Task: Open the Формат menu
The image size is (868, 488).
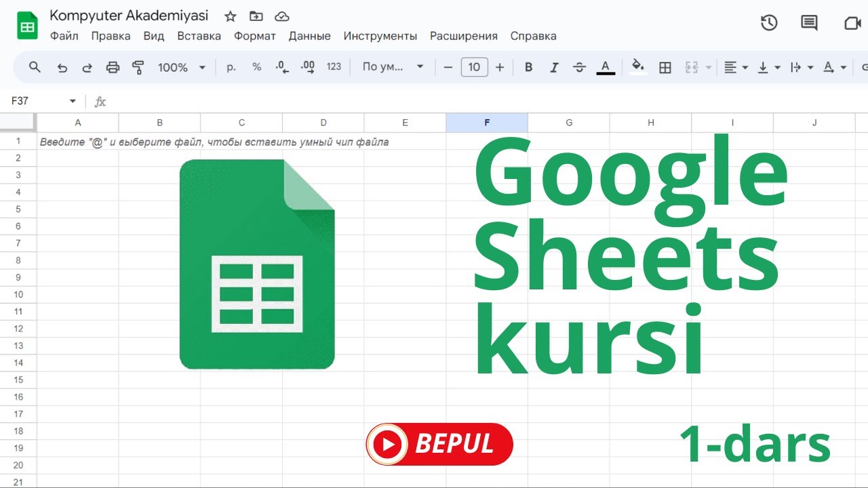Action: pyautogui.click(x=255, y=36)
